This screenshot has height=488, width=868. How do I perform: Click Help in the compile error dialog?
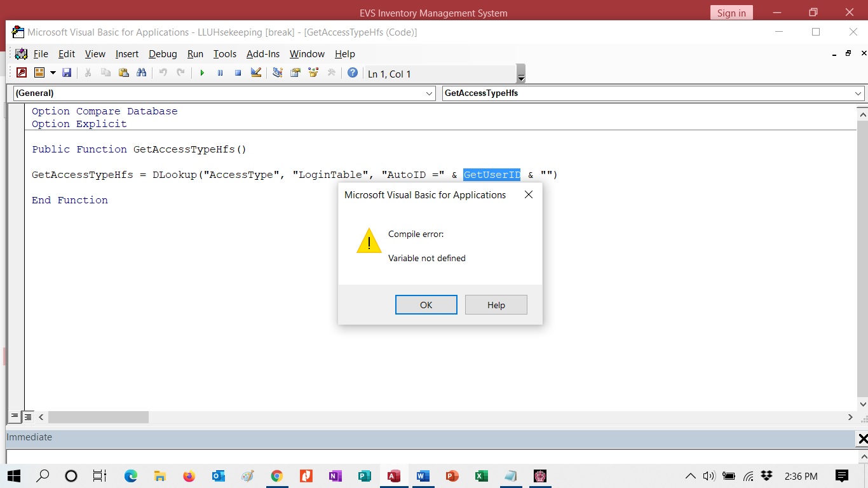coord(496,305)
